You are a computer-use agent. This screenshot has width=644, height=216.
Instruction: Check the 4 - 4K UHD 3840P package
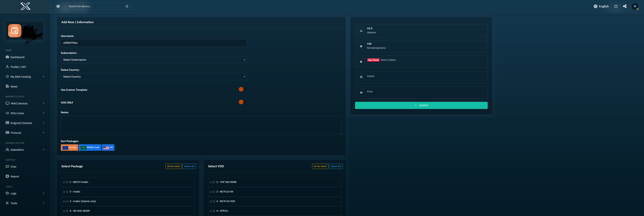[x=67, y=211]
